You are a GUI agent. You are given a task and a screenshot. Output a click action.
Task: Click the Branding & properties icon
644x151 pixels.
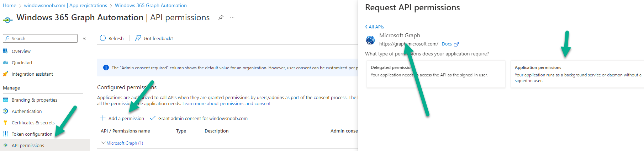pyautogui.click(x=5, y=100)
